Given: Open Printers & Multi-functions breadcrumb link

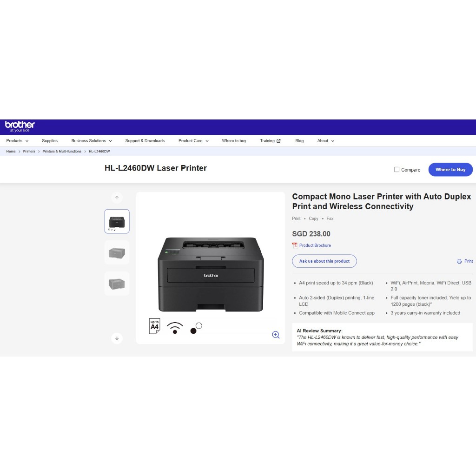Looking at the screenshot, I should pyautogui.click(x=62, y=152).
